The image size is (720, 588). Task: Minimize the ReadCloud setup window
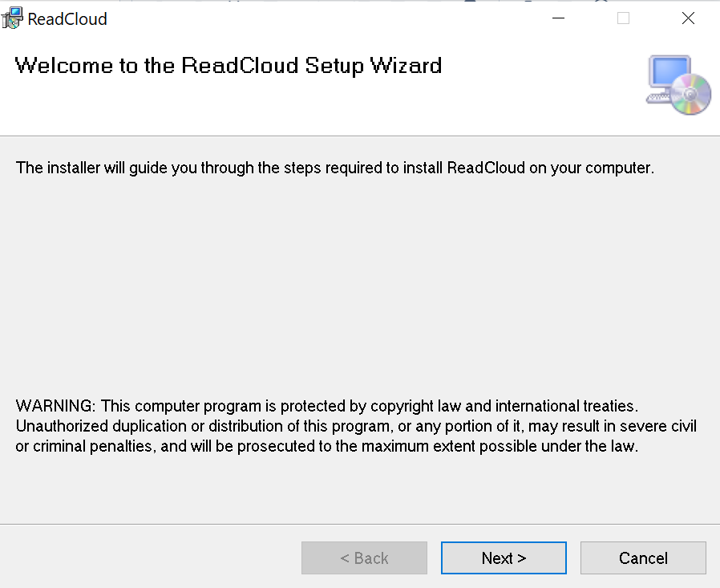(559, 18)
